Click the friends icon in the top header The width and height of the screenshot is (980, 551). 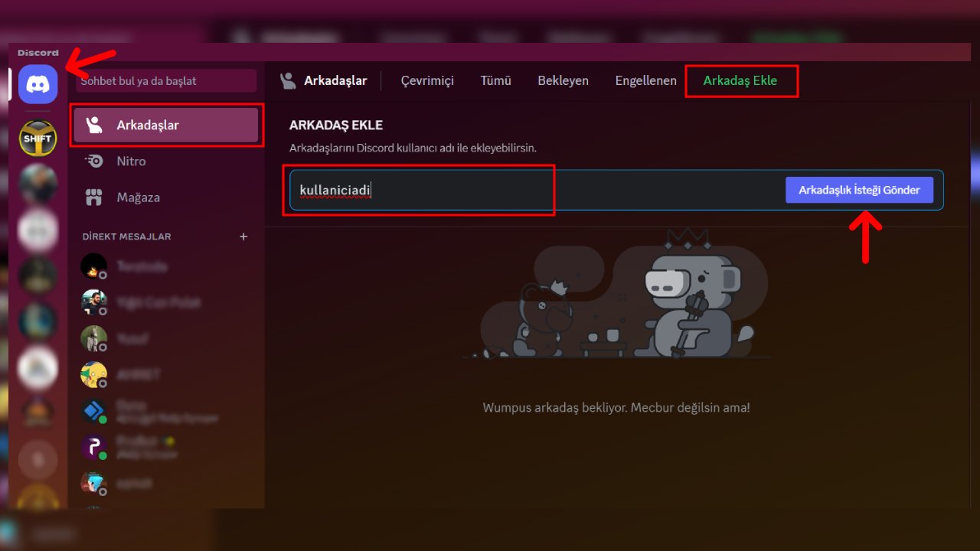288,80
